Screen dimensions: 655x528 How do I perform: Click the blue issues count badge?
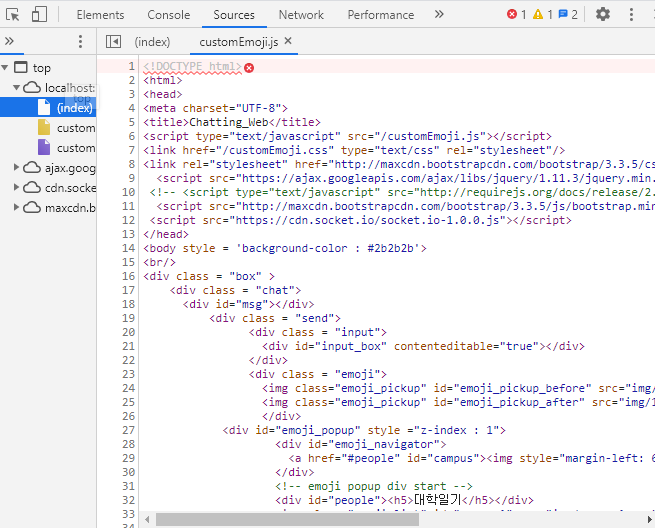click(568, 15)
